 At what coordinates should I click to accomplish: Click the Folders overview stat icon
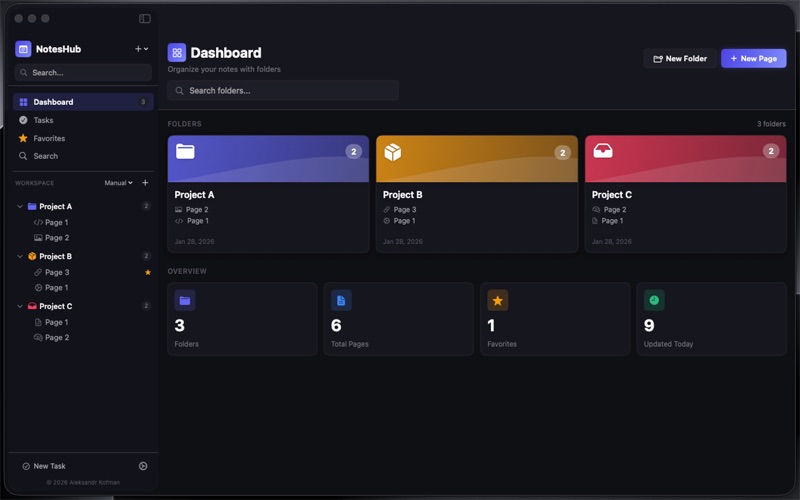185,301
